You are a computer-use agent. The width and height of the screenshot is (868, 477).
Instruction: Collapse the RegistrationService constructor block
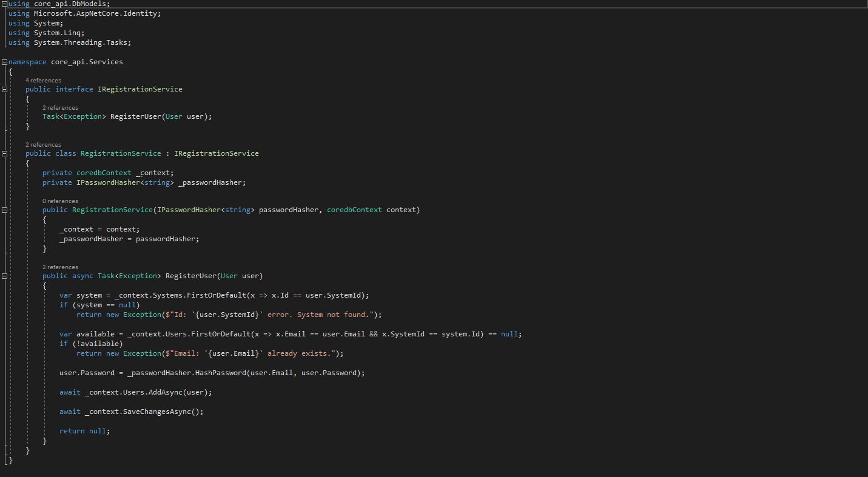tap(5, 210)
